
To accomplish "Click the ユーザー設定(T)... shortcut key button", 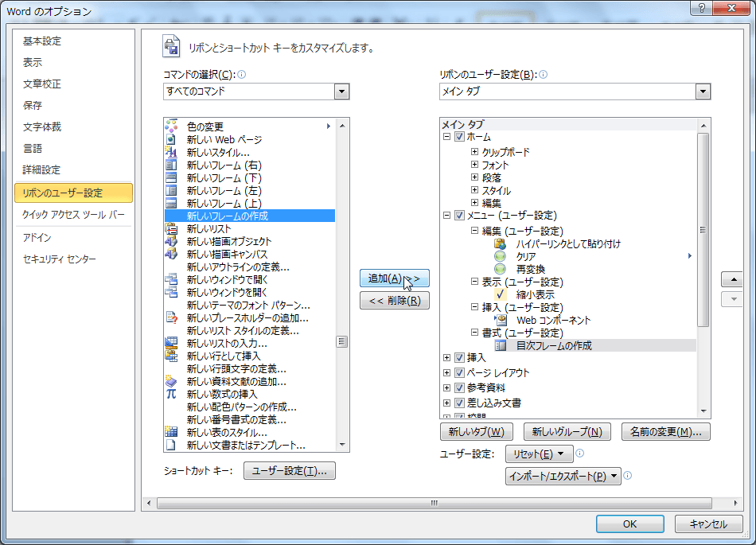I will 290,470.
